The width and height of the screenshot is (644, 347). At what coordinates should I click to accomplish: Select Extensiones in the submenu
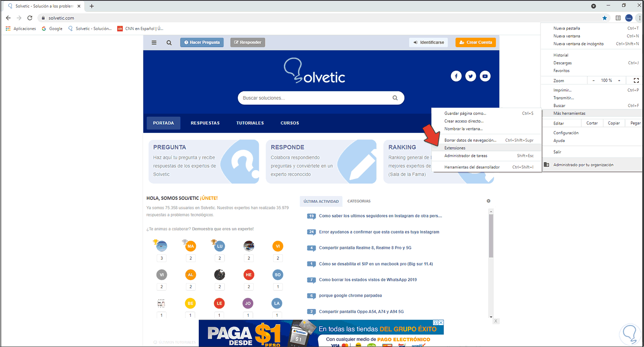pos(486,148)
